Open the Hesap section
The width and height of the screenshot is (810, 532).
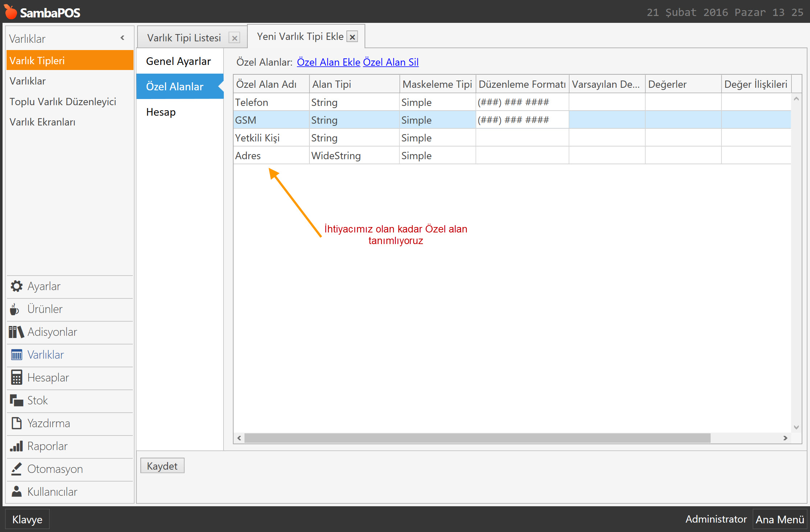tap(180, 112)
